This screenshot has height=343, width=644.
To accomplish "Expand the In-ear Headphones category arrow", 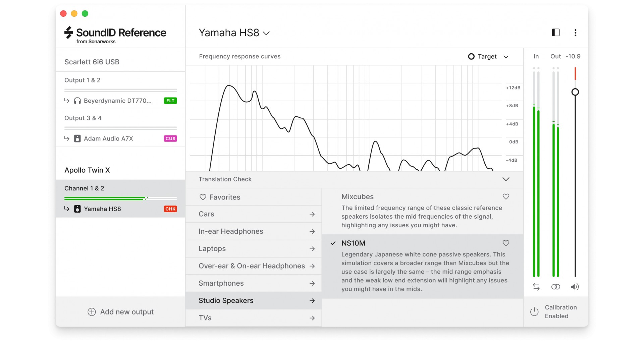I will 312,231.
